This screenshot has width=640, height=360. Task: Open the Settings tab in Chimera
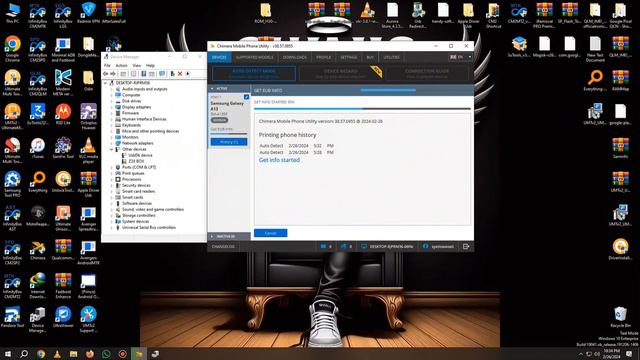pyautogui.click(x=349, y=57)
